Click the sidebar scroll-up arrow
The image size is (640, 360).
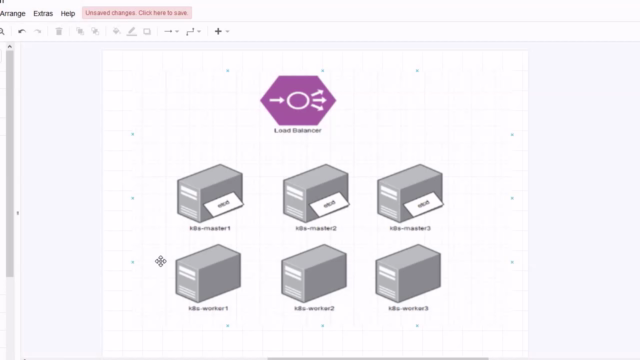pyautogui.click(x=10, y=47)
